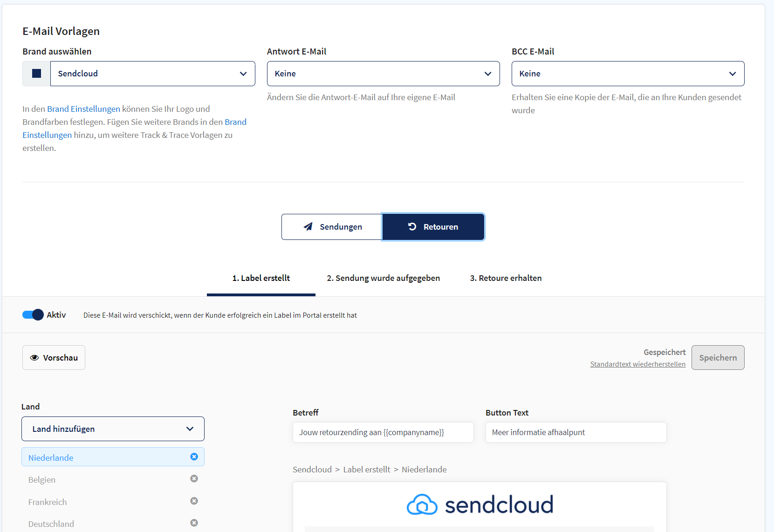
Task: Click Standardtext wiederherstellen link
Action: click(638, 364)
